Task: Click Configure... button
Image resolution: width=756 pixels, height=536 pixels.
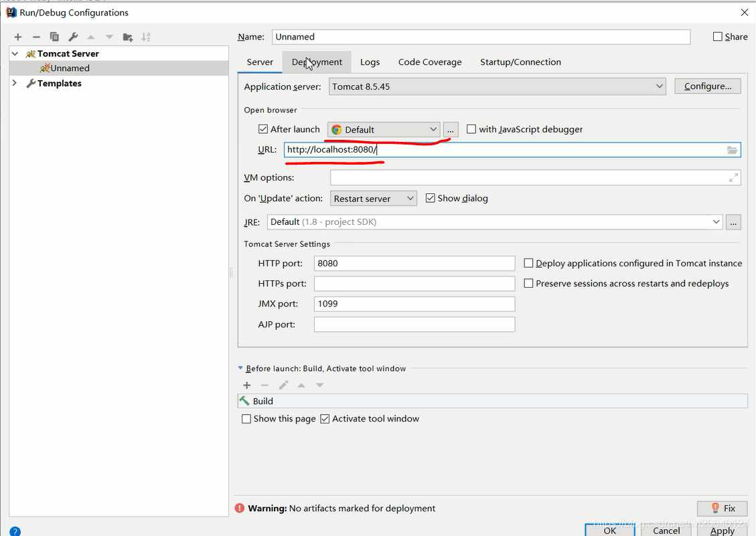Action: (707, 86)
